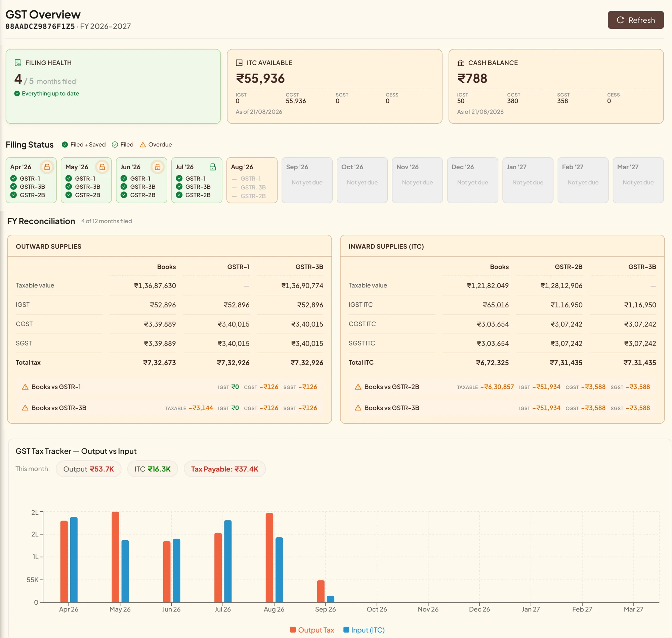This screenshot has height=638, width=672.
Task: Click Cash Balance SGST value 358
Action: click(562, 101)
